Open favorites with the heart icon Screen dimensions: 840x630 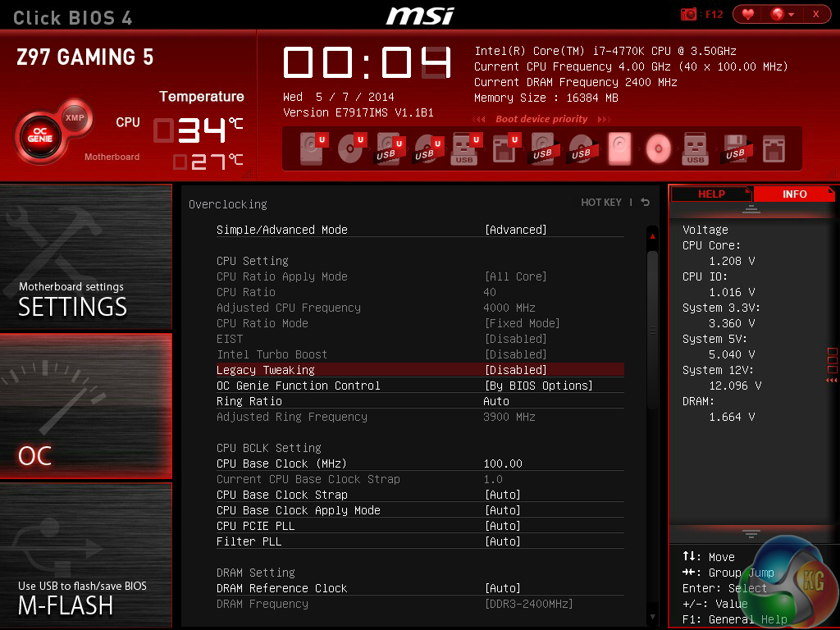[x=748, y=15]
